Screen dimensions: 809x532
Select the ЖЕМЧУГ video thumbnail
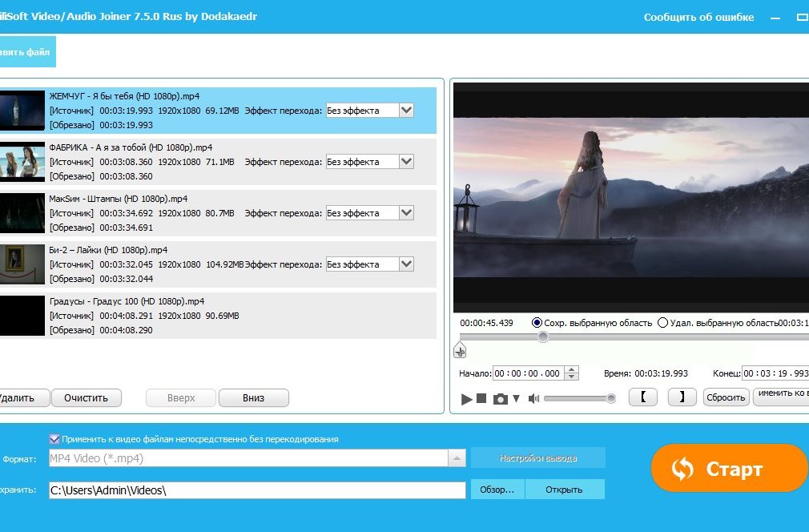[x=22, y=111]
